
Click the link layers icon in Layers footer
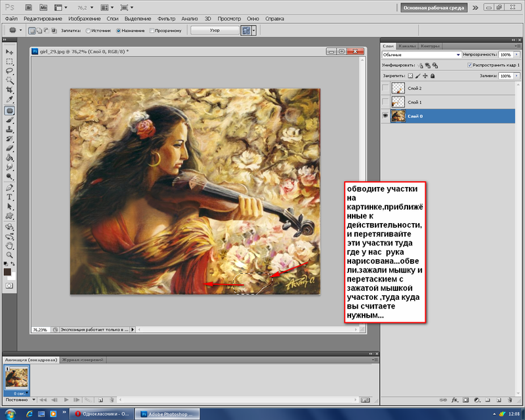coord(444,400)
